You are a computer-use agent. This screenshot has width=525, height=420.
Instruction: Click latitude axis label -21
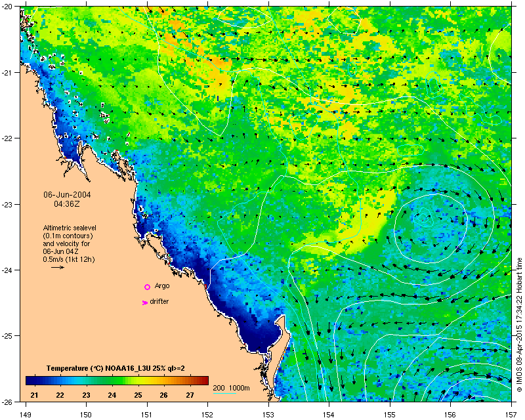[7, 73]
